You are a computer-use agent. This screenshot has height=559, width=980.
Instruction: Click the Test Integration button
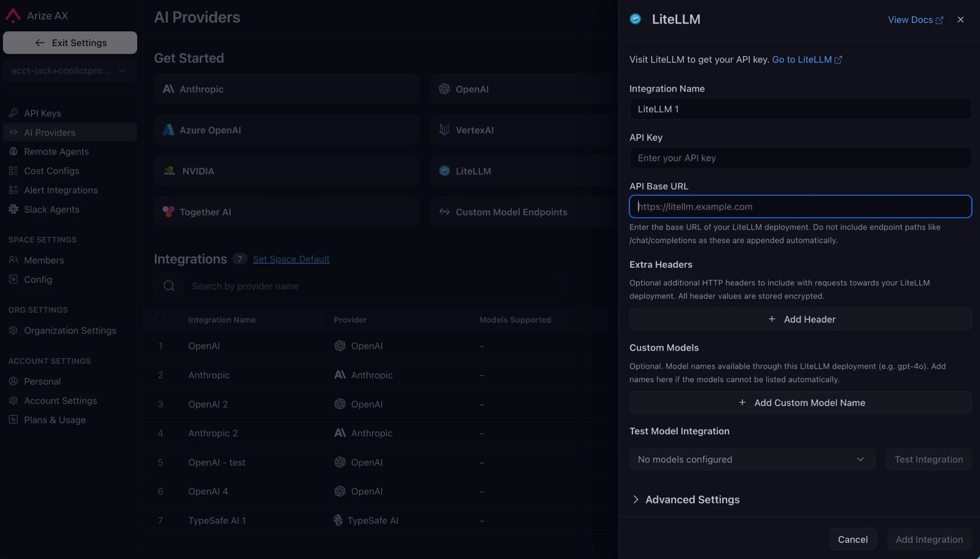pyautogui.click(x=929, y=459)
